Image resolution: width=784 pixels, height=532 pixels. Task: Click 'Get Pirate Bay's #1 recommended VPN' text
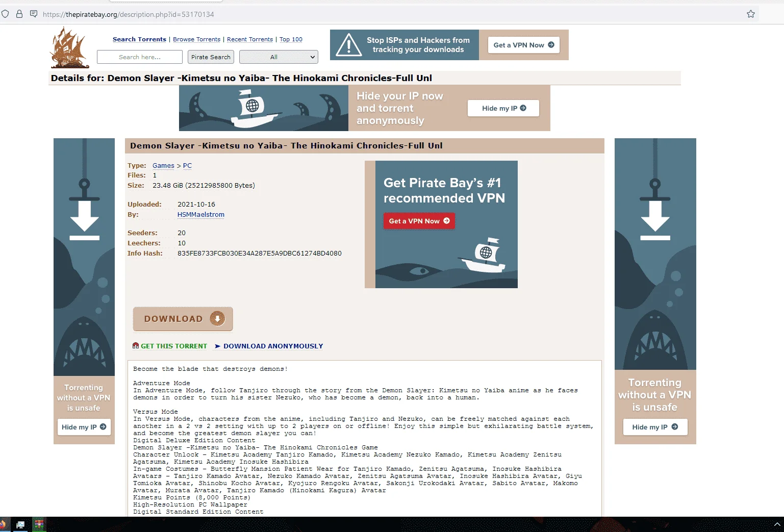[444, 190]
